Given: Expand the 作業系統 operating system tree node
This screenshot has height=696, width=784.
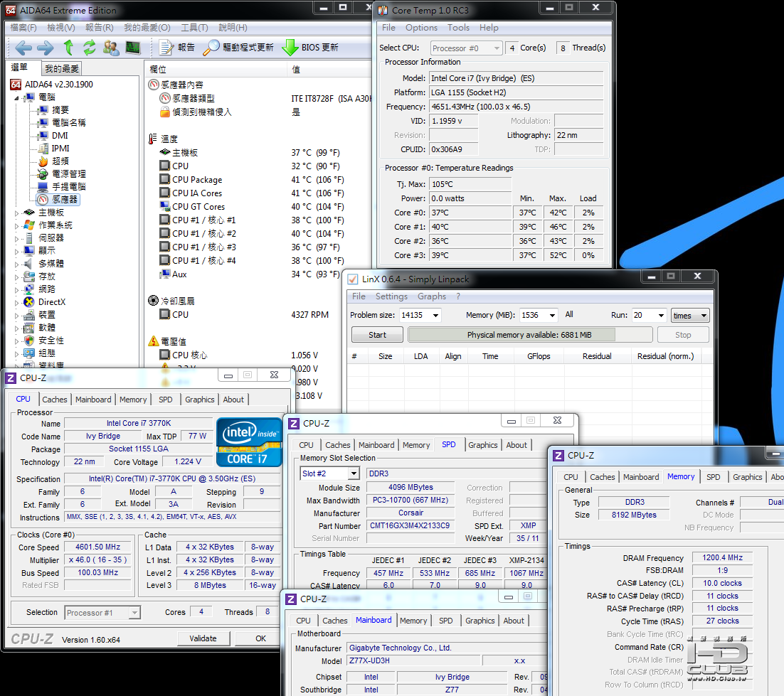Looking at the screenshot, I should point(16,226).
